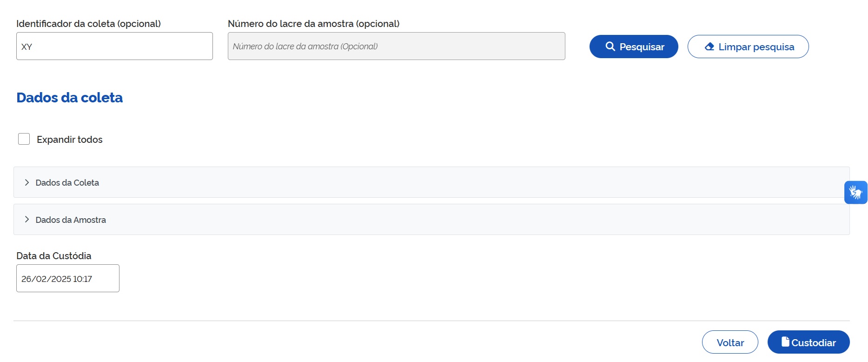Submit with the Custodiar button text
Screen dimensions: 868x362
pyautogui.click(x=814, y=343)
